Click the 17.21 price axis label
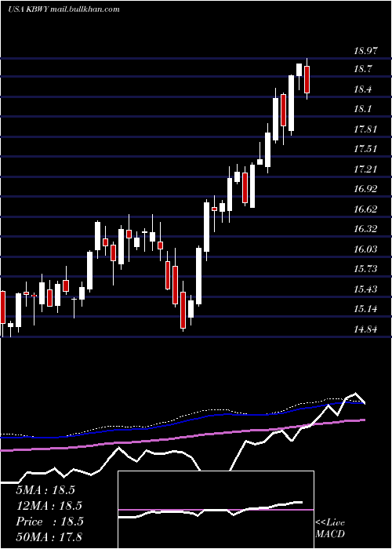392x549 pixels. point(366,169)
